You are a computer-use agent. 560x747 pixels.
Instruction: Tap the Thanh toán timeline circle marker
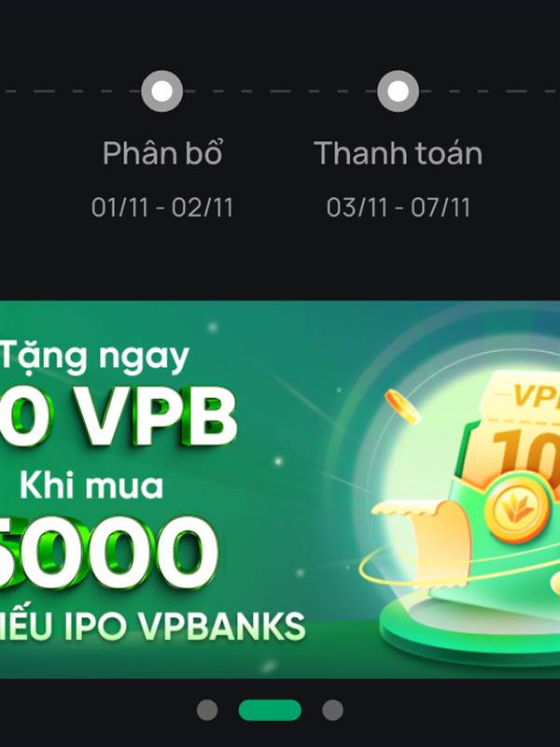(x=399, y=91)
